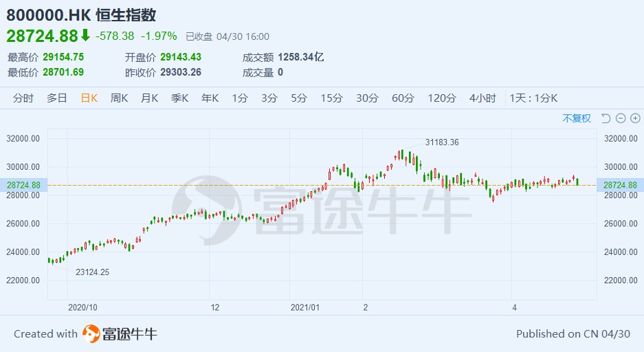Click the 800000.HK 恒生指数 title
This screenshot has height=352, width=644.
pyautogui.click(x=81, y=15)
